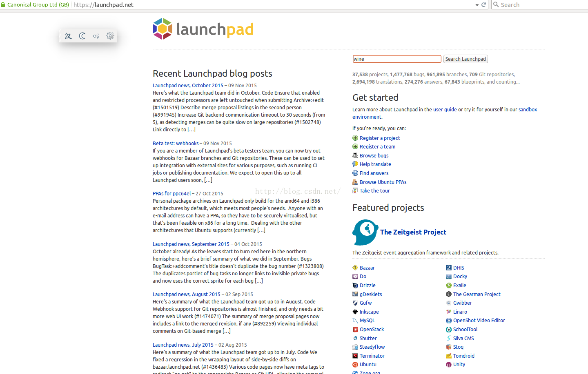Open the Gufw project link
Screen dimensions: 588x374
coord(365,303)
